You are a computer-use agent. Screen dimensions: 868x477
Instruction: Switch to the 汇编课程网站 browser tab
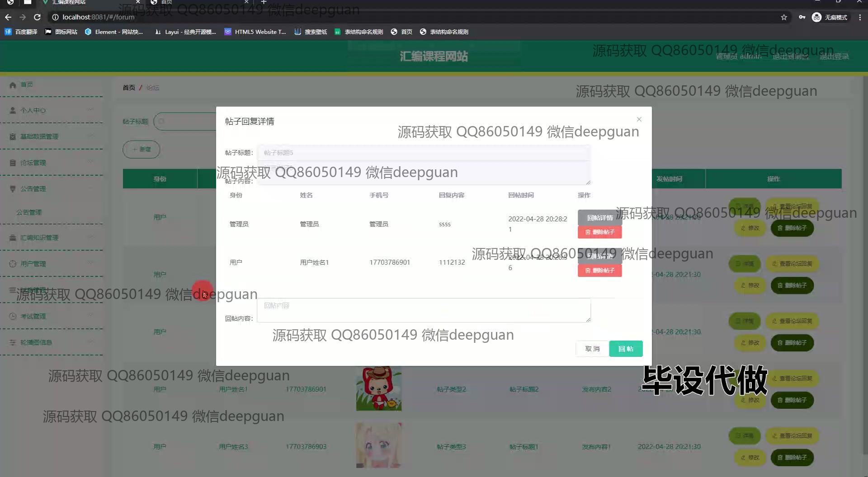[90, 2]
